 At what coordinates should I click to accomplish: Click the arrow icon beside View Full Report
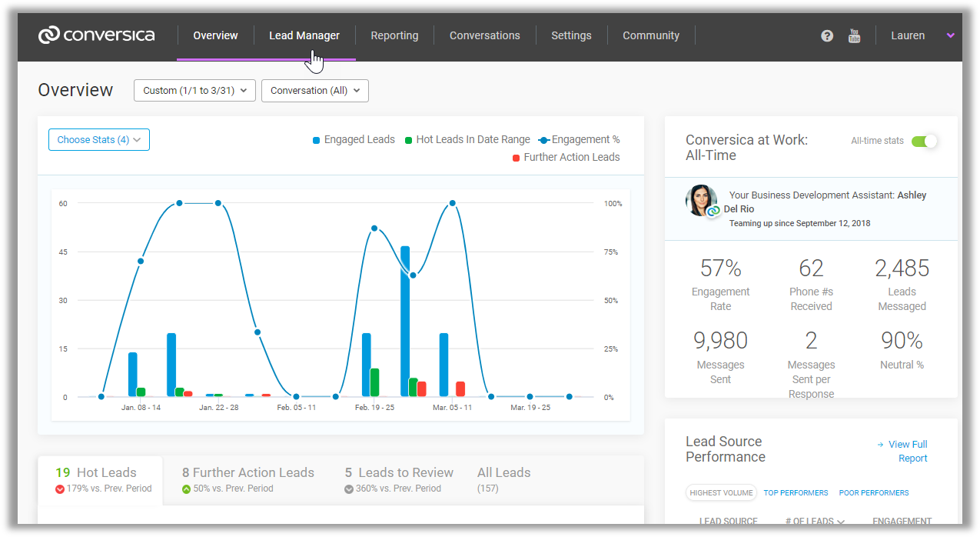[x=880, y=445]
